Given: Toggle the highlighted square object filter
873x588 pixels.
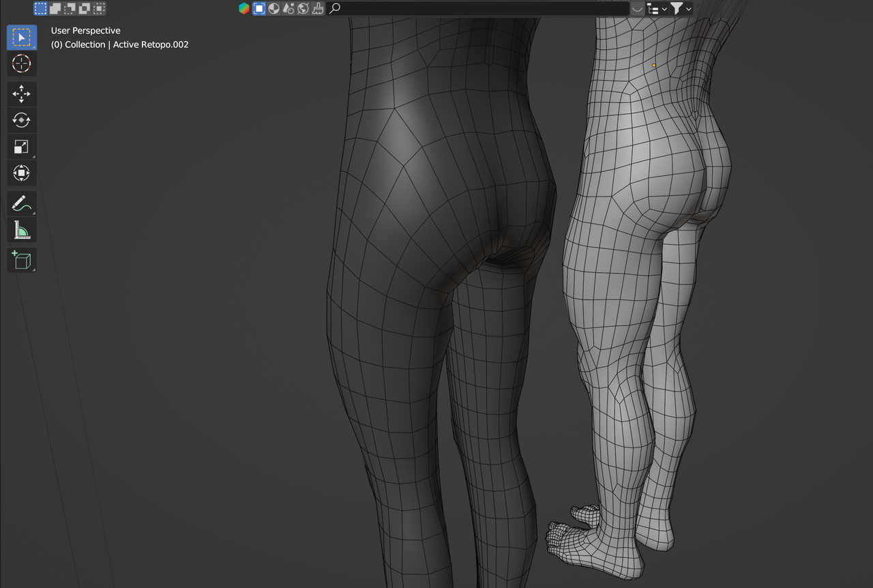Looking at the screenshot, I should (x=259, y=9).
